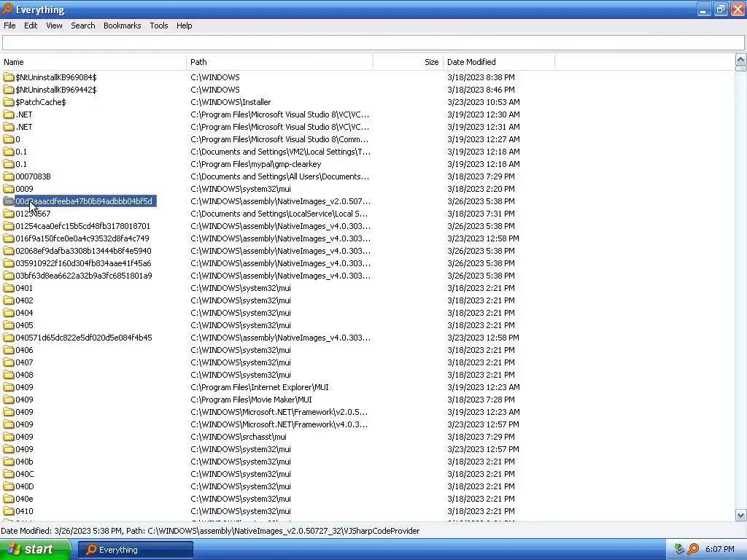Open the Help menu
Image resolution: width=747 pixels, height=560 pixels.
(x=184, y=26)
